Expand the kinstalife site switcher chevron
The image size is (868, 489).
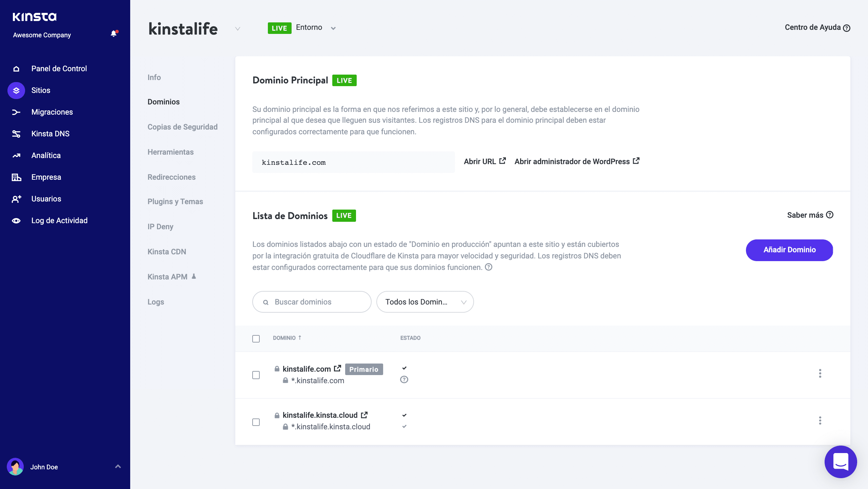(x=238, y=28)
